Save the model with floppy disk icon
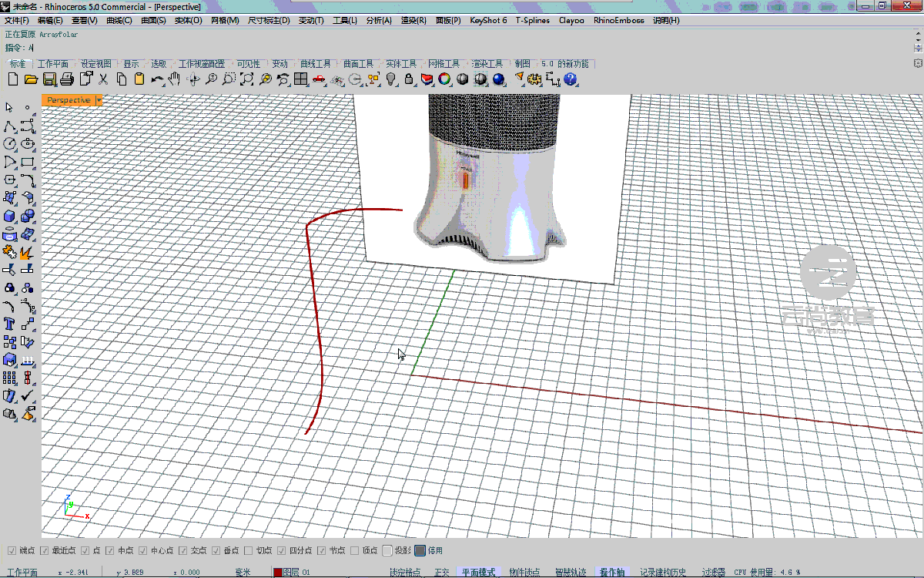This screenshot has height=578, width=924. click(49, 79)
